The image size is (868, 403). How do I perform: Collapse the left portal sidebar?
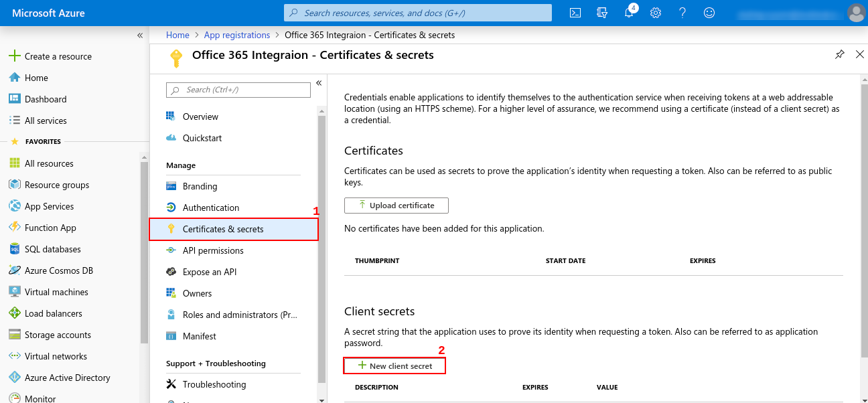tap(140, 35)
